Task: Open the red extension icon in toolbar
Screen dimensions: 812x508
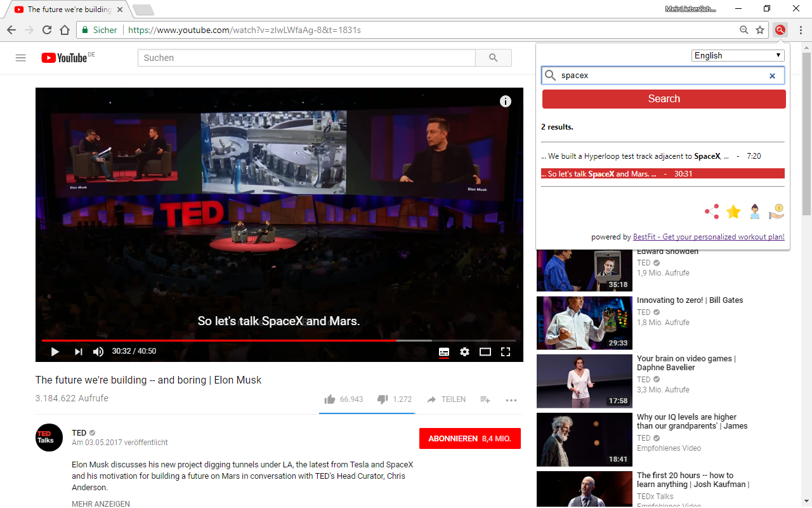Action: pos(780,29)
